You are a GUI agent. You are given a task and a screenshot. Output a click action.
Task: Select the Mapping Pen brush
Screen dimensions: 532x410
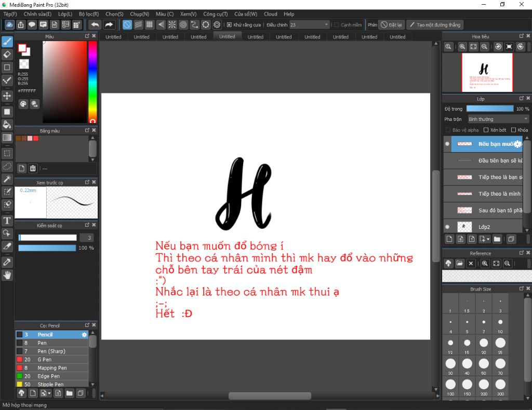point(52,368)
